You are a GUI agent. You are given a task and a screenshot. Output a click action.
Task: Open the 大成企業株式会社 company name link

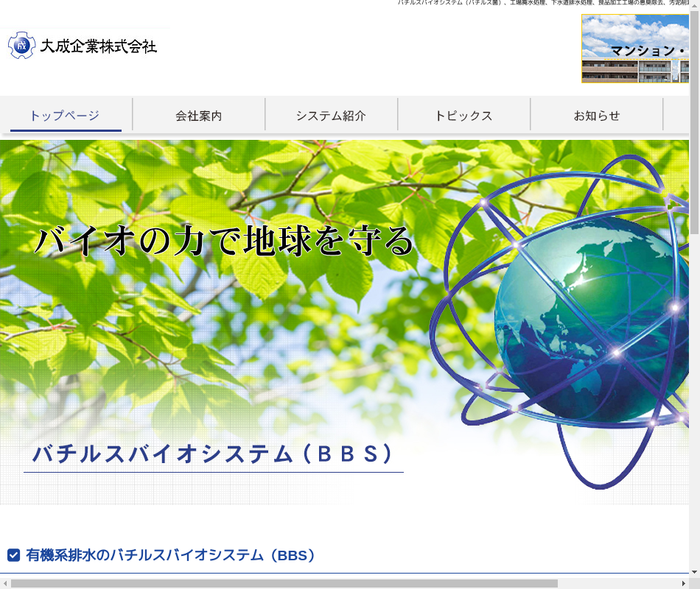(98, 46)
